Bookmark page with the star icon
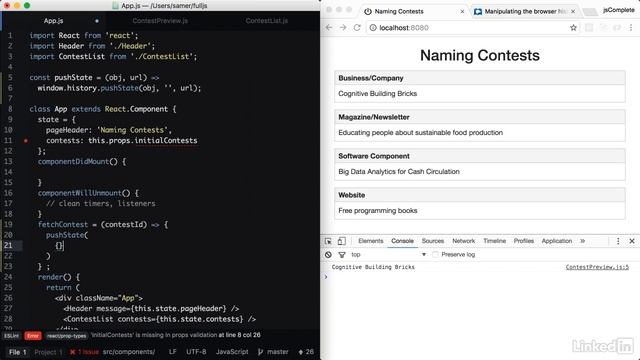This screenshot has height=360, width=640. pos(573,27)
